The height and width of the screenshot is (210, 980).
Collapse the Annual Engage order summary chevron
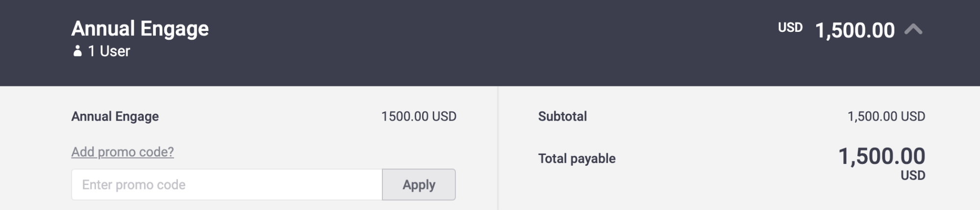913,30
